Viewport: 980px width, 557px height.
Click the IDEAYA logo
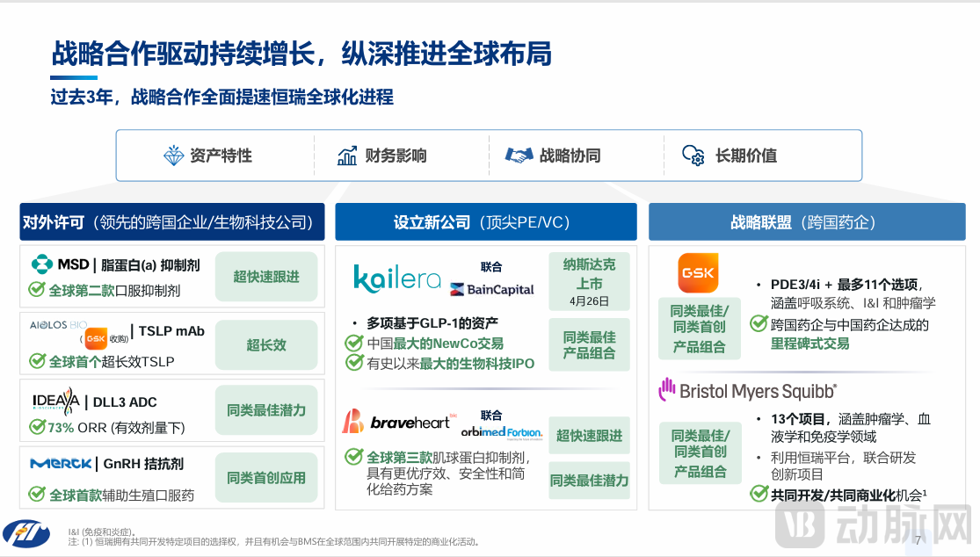coord(55,401)
